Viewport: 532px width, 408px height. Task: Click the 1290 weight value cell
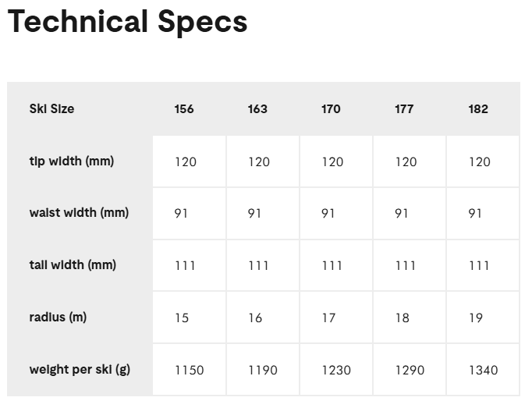pos(410,370)
